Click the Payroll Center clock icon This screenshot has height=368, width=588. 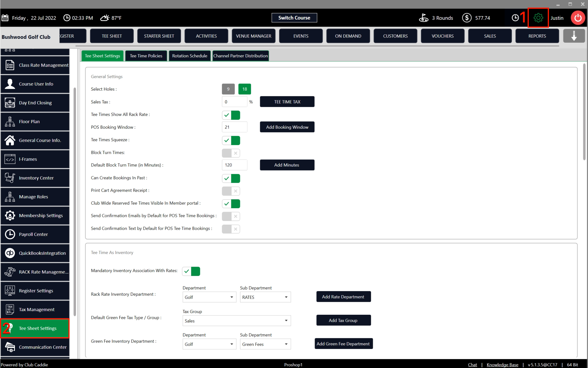point(10,234)
